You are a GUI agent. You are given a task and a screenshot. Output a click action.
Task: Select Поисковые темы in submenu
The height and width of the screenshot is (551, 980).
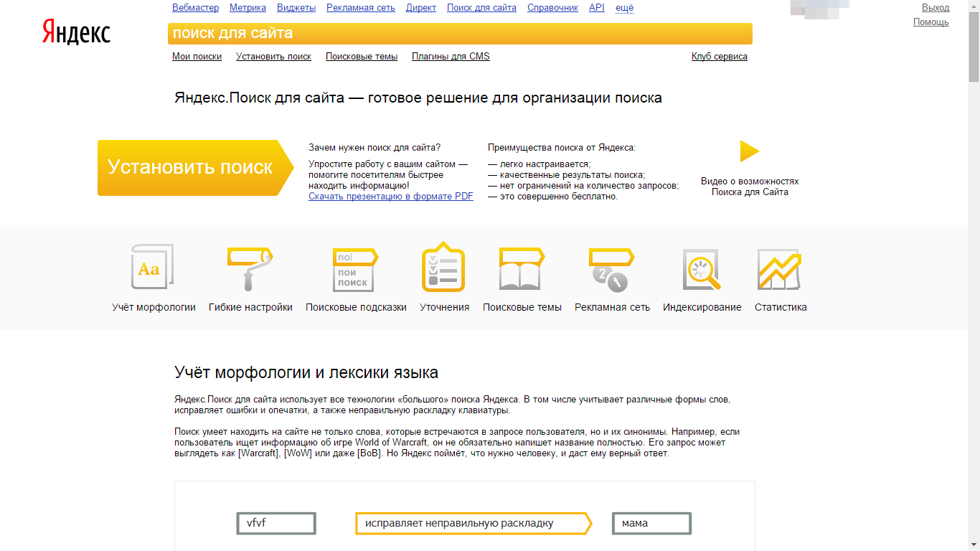362,57
